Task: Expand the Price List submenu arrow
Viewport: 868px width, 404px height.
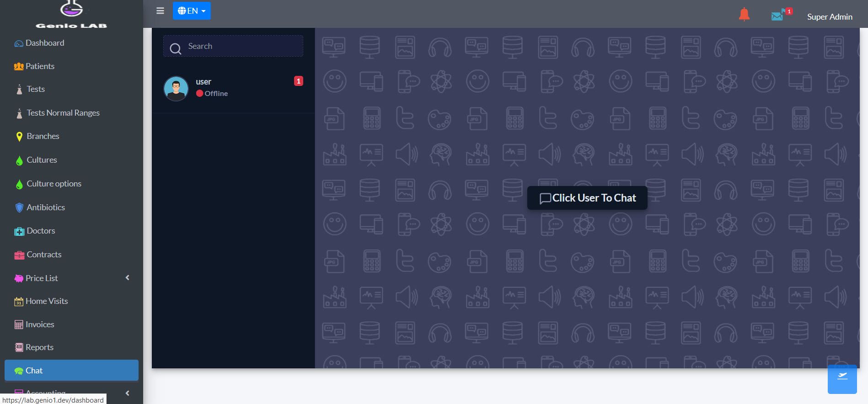Action: click(128, 277)
